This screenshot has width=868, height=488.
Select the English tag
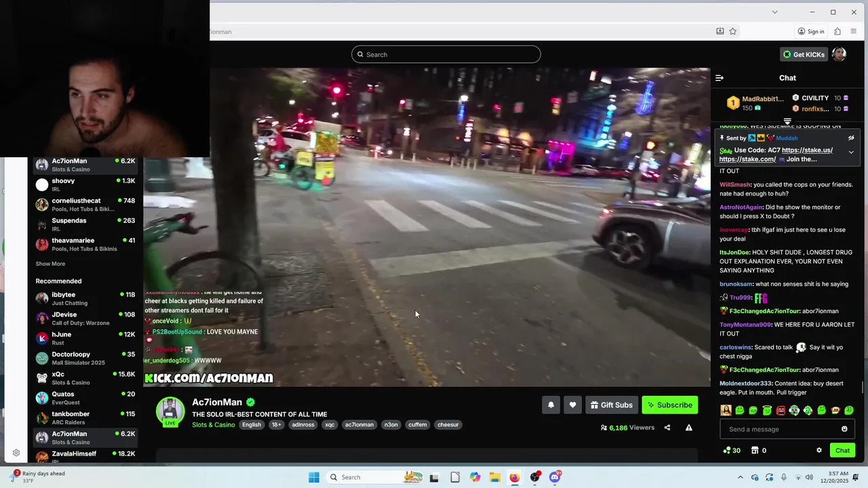pyautogui.click(x=252, y=425)
